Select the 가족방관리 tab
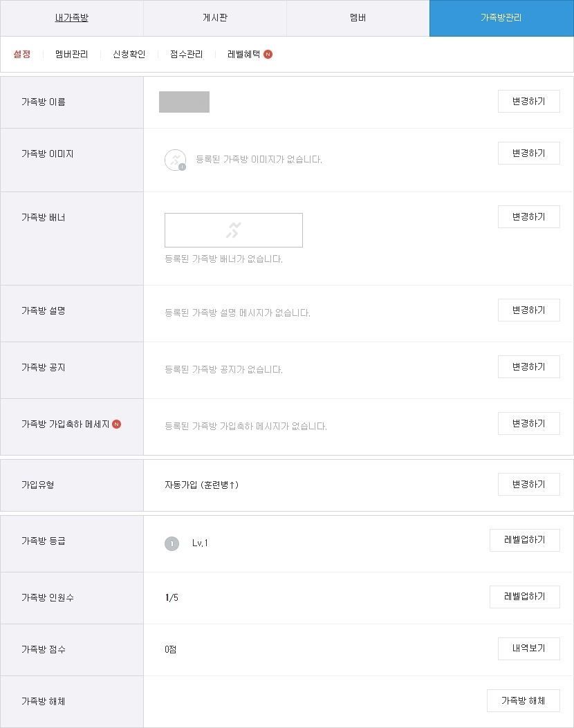The width and height of the screenshot is (574, 728). point(501,18)
